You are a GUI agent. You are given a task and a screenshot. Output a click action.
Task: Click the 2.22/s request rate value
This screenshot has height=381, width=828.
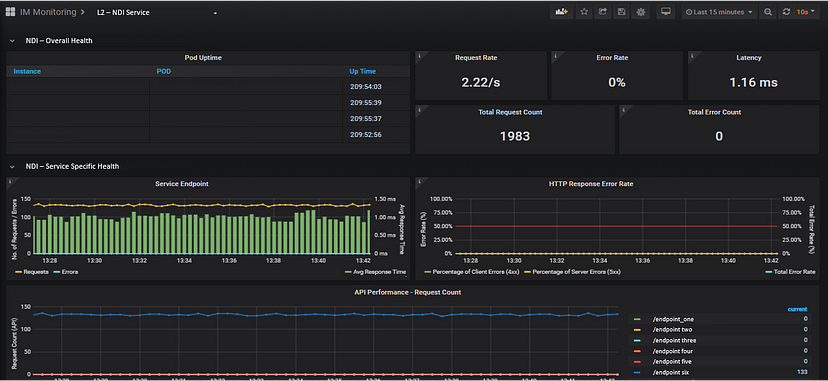coord(481,82)
